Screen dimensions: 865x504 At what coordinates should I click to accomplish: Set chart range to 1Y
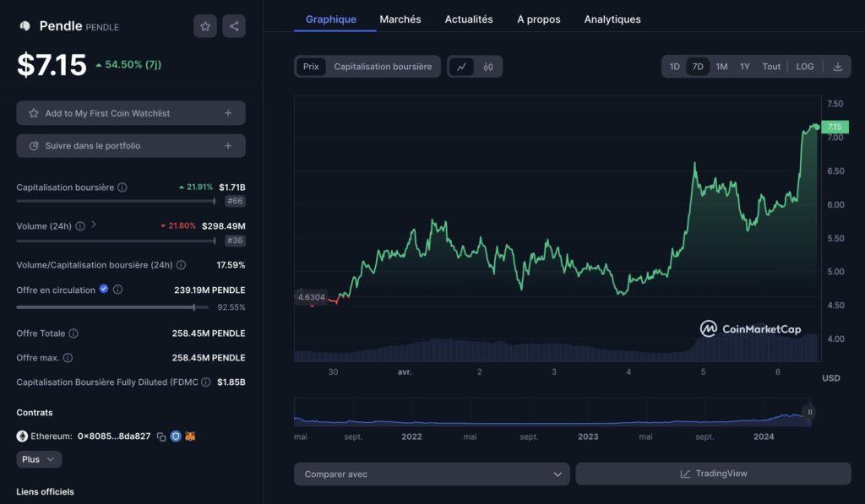click(x=745, y=67)
